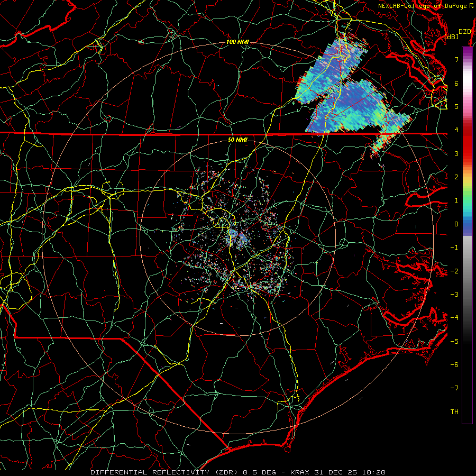Viewport: 476px width, 476px height.
Task: Click the [dB] units label
Action: point(452,36)
